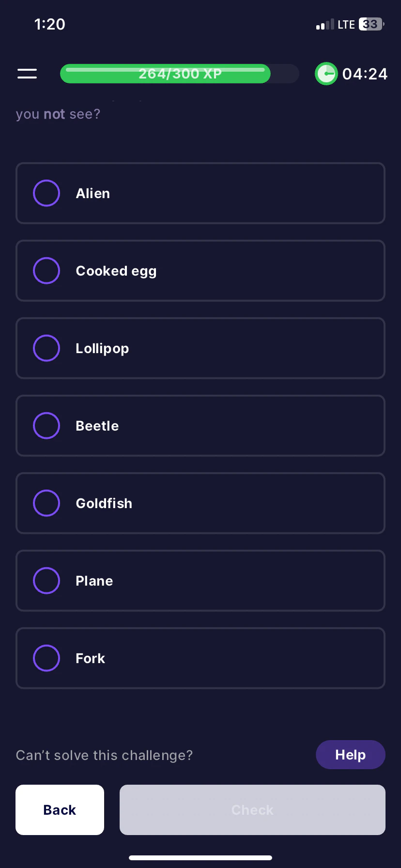Open the hamburger menu

pyautogui.click(x=27, y=74)
